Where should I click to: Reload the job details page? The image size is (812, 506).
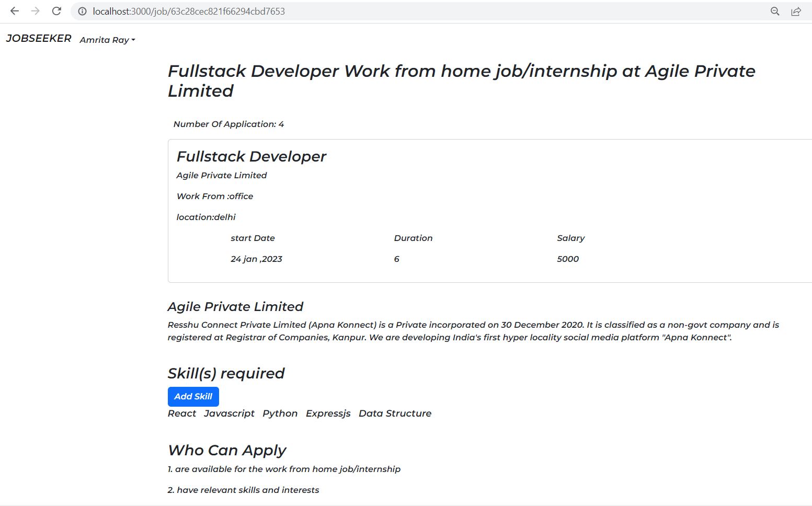tap(56, 10)
